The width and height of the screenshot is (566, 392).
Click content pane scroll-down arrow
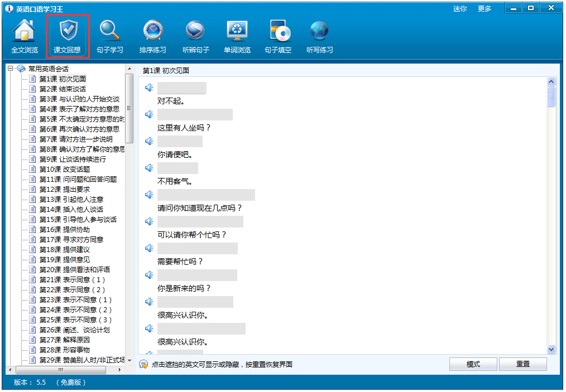[x=551, y=349]
